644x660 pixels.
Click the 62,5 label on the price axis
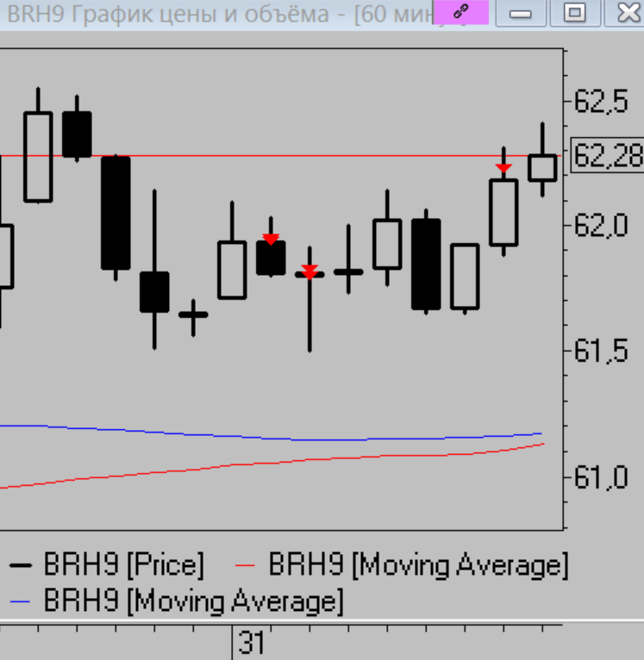(601, 102)
